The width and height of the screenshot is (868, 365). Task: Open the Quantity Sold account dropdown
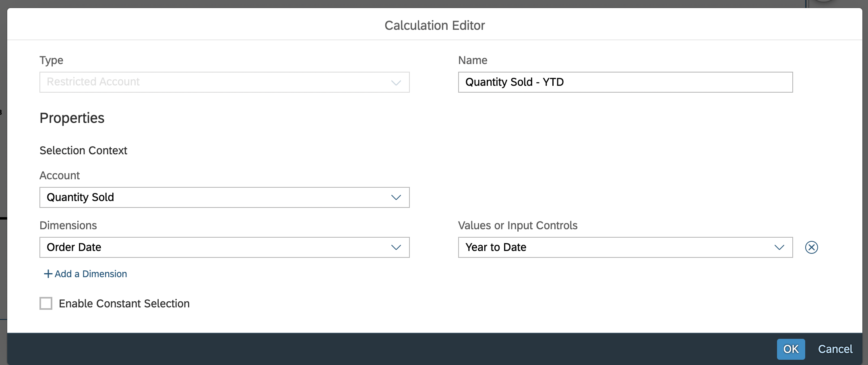pos(217,197)
